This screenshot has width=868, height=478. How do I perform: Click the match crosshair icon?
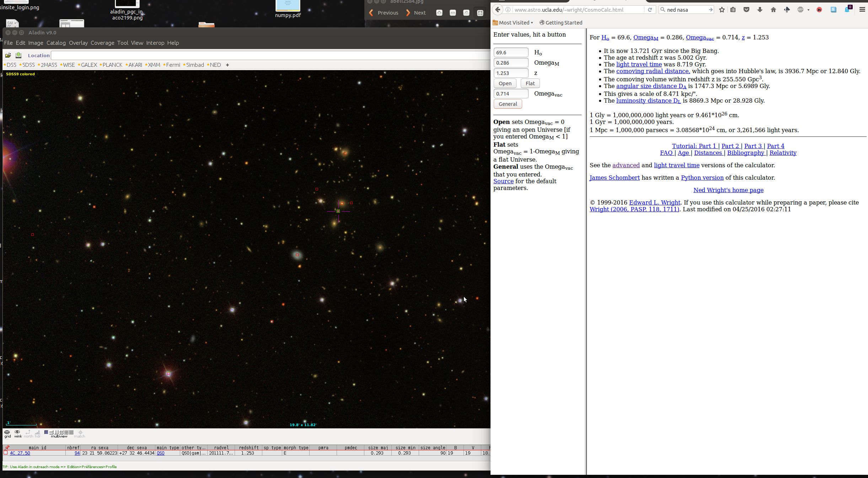pyautogui.click(x=81, y=432)
